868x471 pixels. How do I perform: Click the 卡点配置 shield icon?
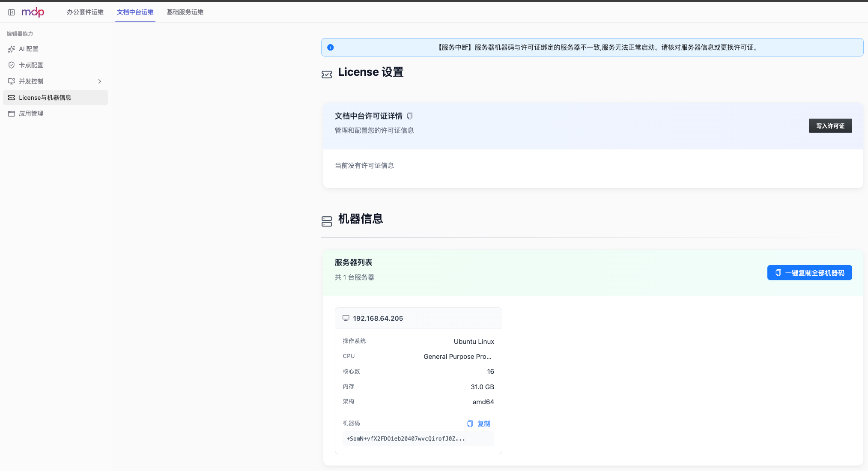(x=12, y=65)
